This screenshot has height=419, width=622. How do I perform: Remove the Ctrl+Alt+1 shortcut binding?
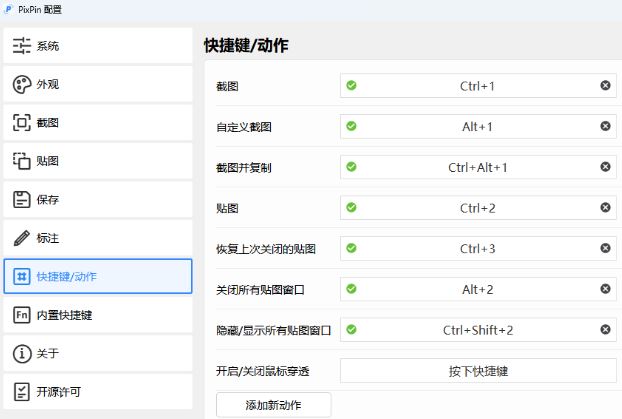[x=605, y=167]
